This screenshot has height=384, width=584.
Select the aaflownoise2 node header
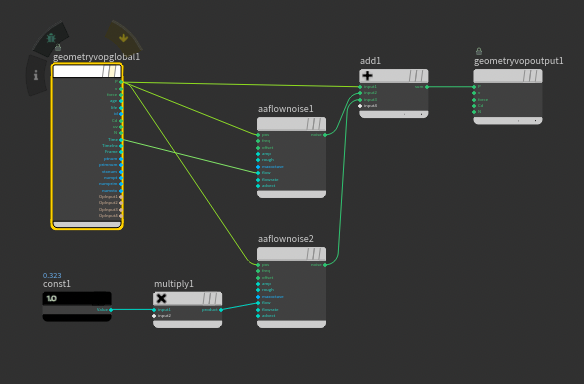click(x=291, y=254)
